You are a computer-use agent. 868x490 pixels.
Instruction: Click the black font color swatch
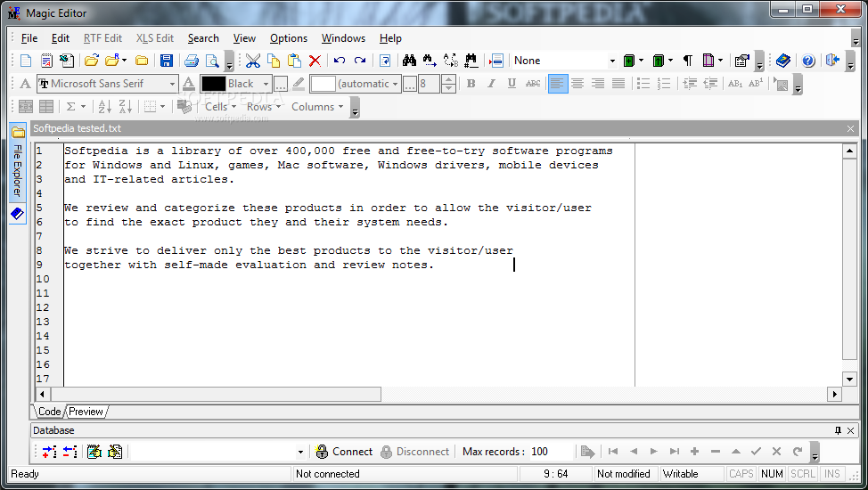[x=214, y=84]
